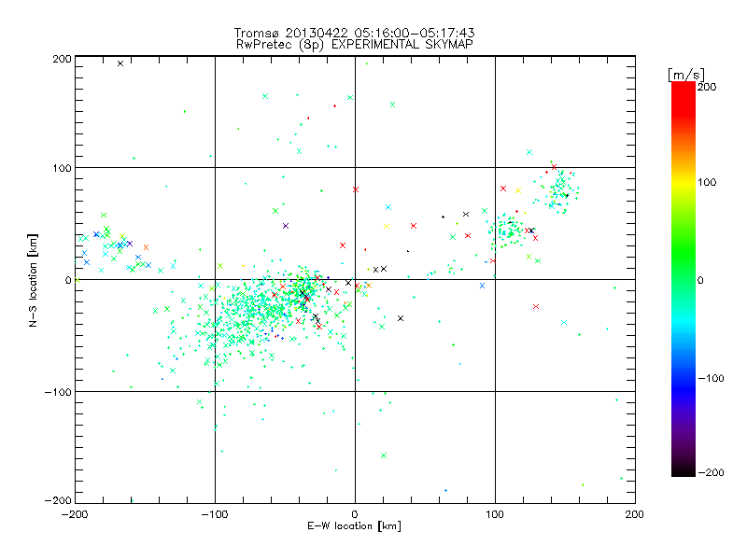Click the x-axis tick label '200'
The height and width of the screenshot is (560, 747).
[x=635, y=514]
